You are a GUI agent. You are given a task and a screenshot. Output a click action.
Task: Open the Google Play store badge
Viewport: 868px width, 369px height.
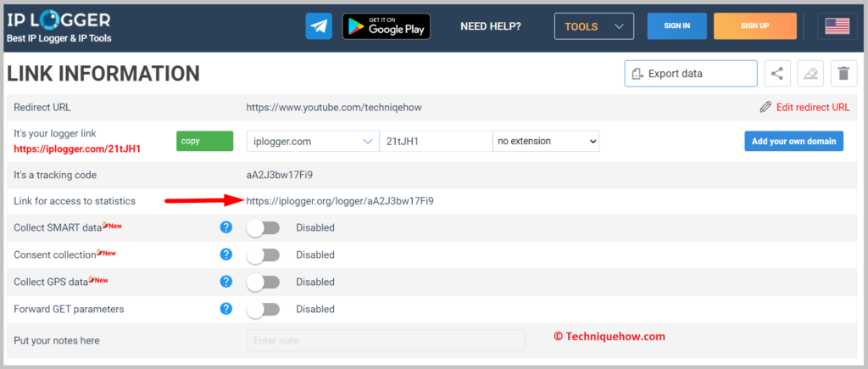pos(386,26)
